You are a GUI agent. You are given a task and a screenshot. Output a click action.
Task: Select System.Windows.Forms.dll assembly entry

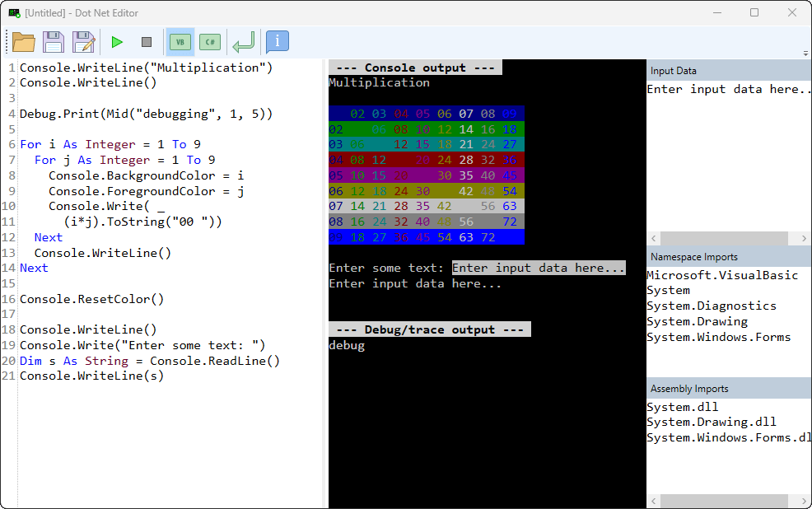tap(729, 437)
